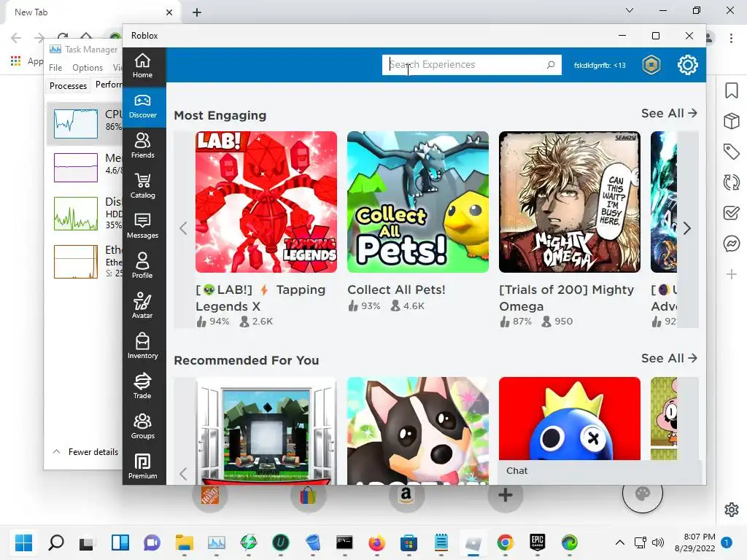Click the customize palette button on new tab
Screen dimensions: 747x560
642,494
